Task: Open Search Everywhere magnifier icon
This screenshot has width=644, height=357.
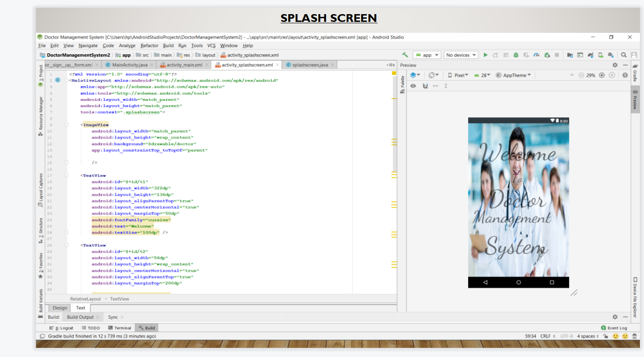Action: point(624,55)
